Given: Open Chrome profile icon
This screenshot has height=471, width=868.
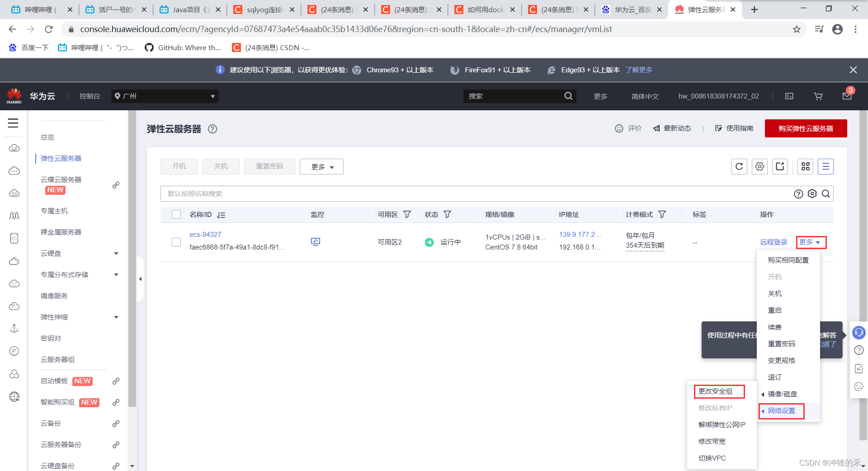Looking at the screenshot, I should [x=837, y=29].
